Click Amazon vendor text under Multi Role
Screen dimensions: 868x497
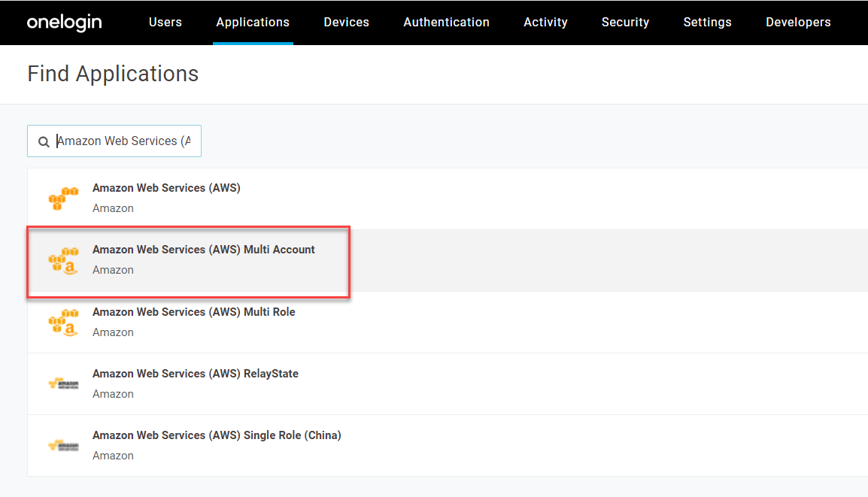pyautogui.click(x=113, y=332)
